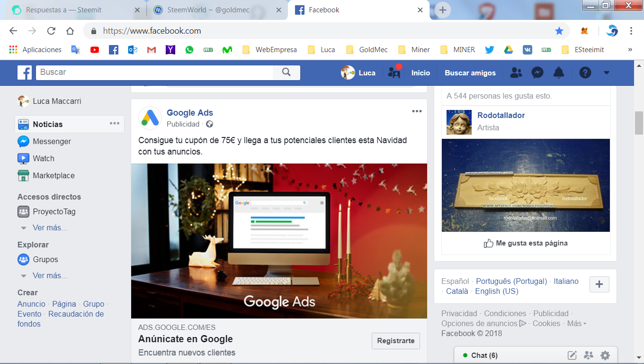Open the WhatsApp bookmark
644x364 pixels.
189,50
